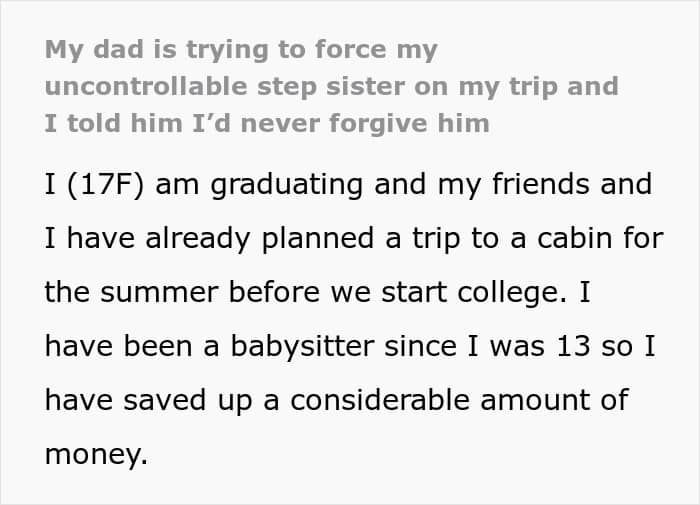Click the word "babysitter" in the paragraph
The width and height of the screenshot is (700, 505).
point(302,347)
